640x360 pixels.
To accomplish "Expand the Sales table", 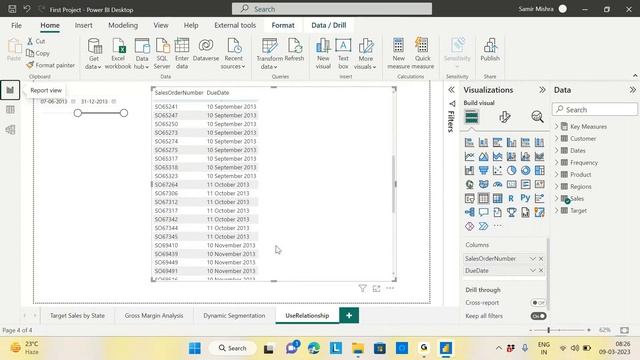I will click(557, 198).
